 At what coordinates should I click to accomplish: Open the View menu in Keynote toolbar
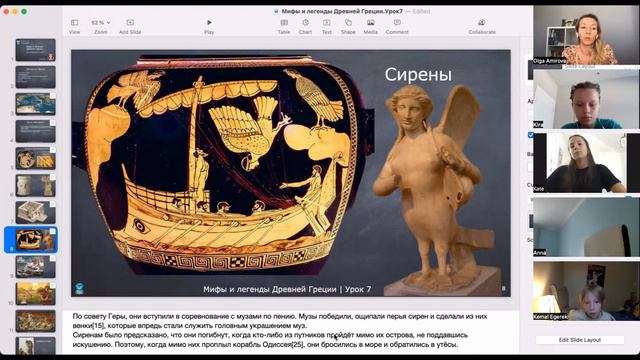[x=74, y=26]
